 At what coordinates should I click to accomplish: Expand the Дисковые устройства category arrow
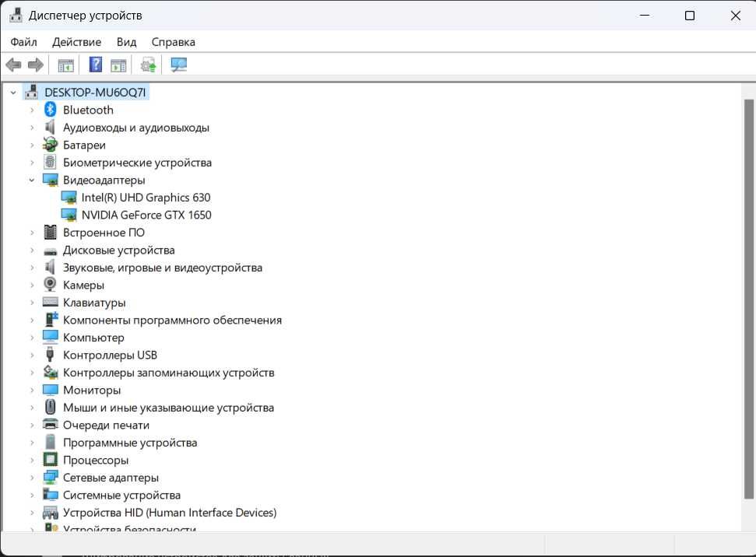[x=32, y=250]
